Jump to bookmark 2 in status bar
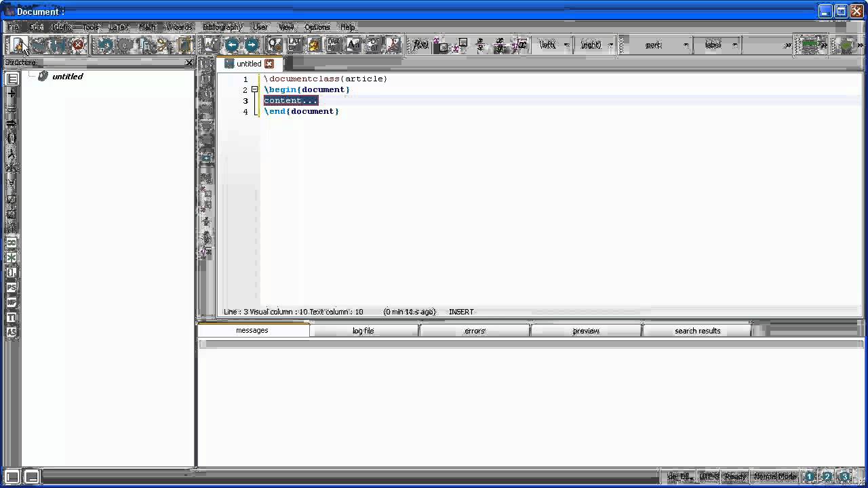Viewport: 868px width, 488px height. (827, 476)
